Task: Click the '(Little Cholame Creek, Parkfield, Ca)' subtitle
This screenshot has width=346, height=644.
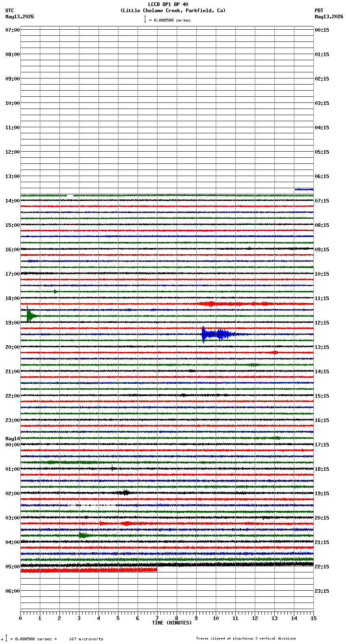Action: tap(173, 11)
